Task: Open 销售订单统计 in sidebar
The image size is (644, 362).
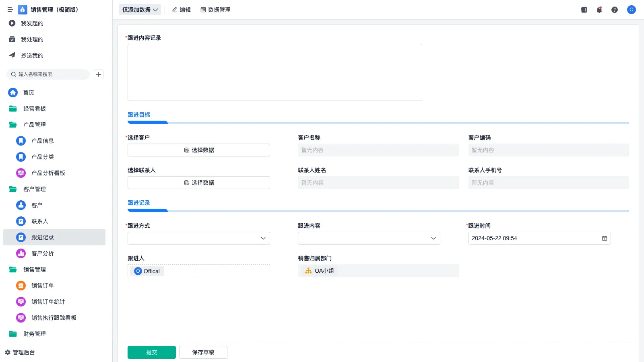Action: pyautogui.click(x=48, y=302)
